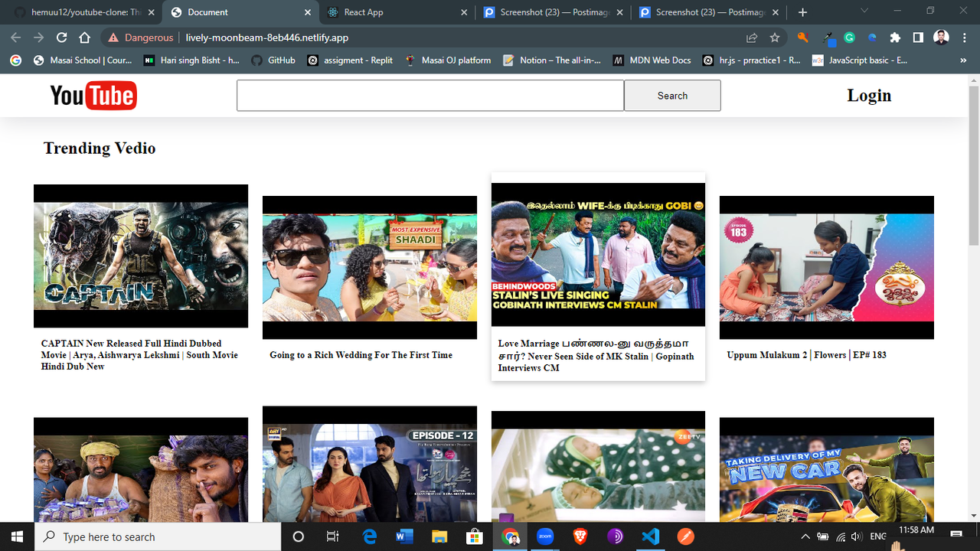Image resolution: width=980 pixels, height=551 pixels.
Task: Click inside the video search input field
Action: [x=430, y=96]
